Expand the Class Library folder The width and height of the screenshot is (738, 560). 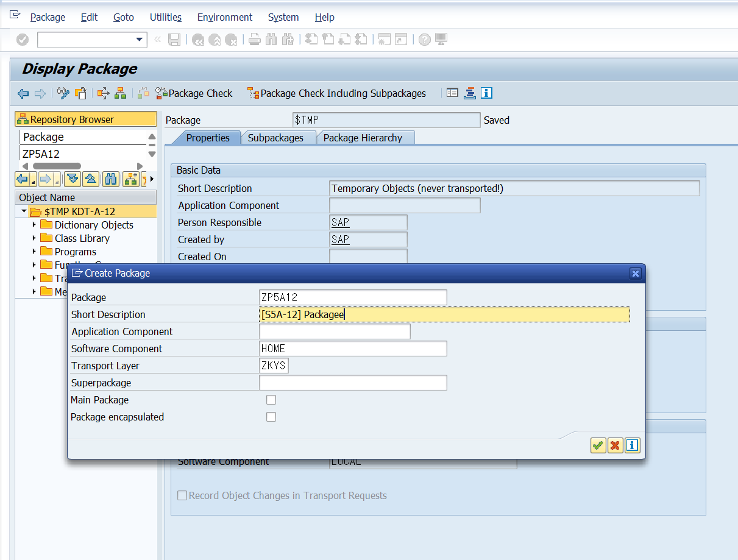tap(34, 238)
